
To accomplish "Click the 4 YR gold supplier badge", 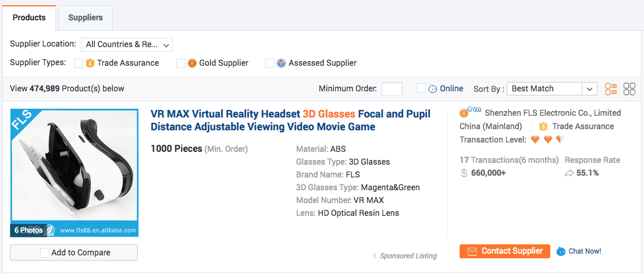I will click(x=469, y=112).
